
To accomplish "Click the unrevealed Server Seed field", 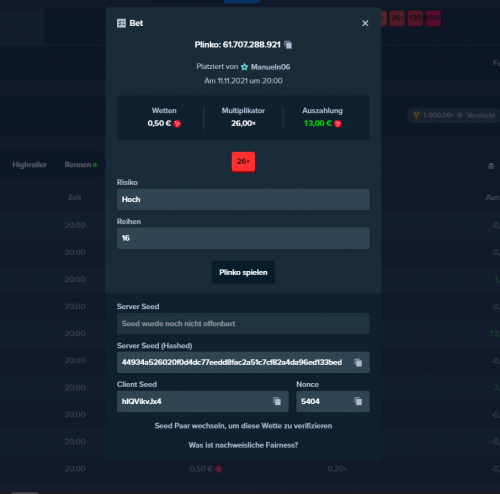I will click(243, 324).
